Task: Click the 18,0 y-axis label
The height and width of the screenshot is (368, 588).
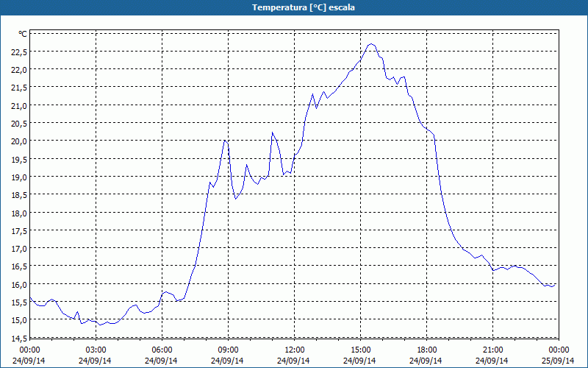Action: pyautogui.click(x=19, y=213)
